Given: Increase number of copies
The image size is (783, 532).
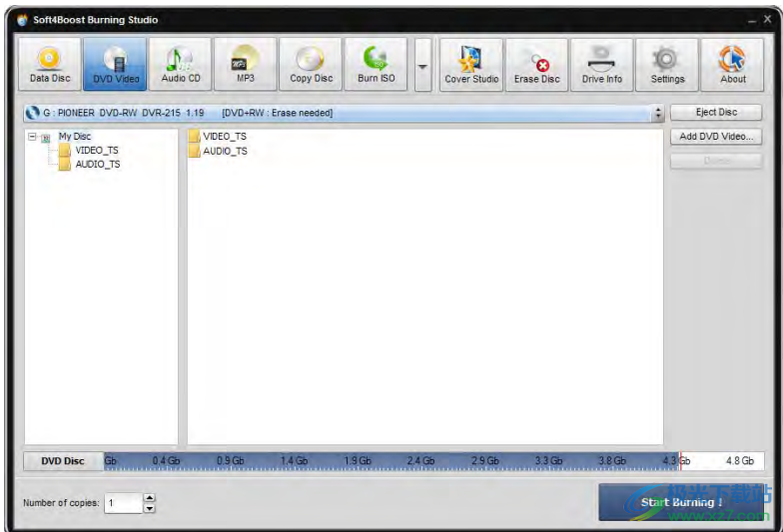Looking at the screenshot, I should [150, 497].
